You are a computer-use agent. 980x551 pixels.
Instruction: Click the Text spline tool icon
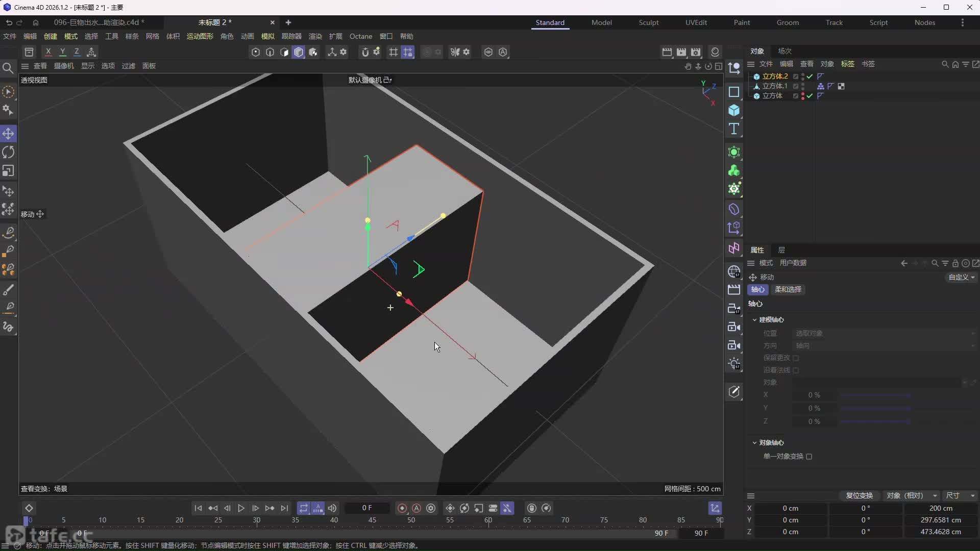(x=734, y=129)
